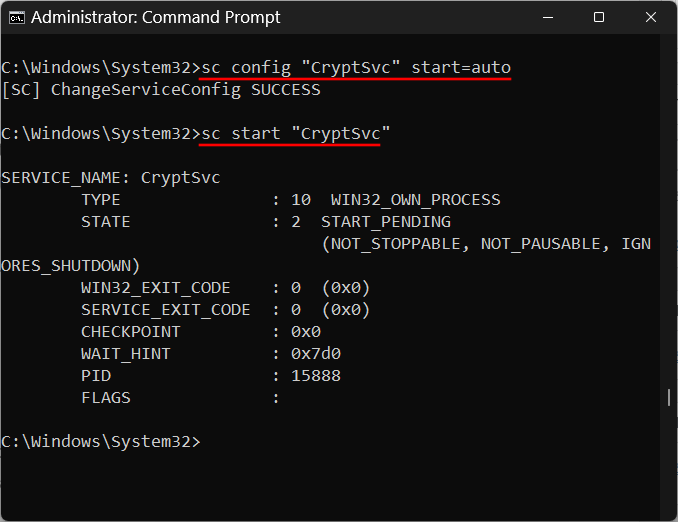Click the CHECKPOINT value 0x0

[305, 331]
